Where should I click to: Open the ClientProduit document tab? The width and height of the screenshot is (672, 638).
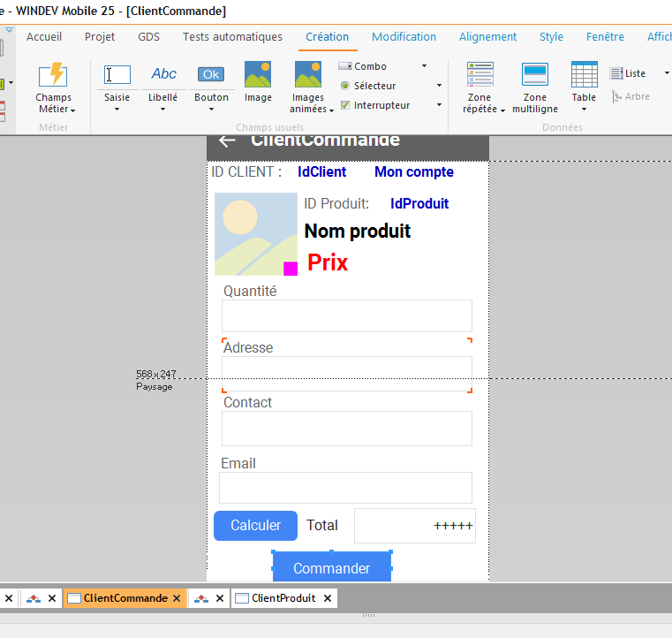(283, 598)
